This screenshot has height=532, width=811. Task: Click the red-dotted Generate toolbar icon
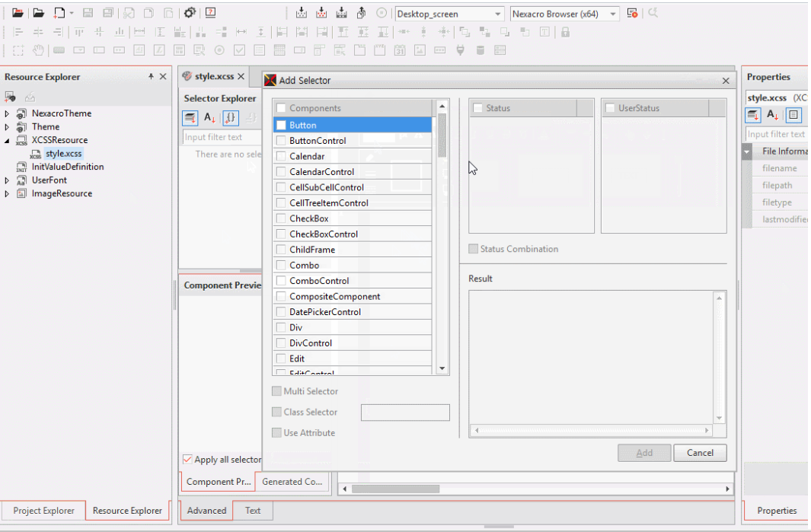point(321,13)
